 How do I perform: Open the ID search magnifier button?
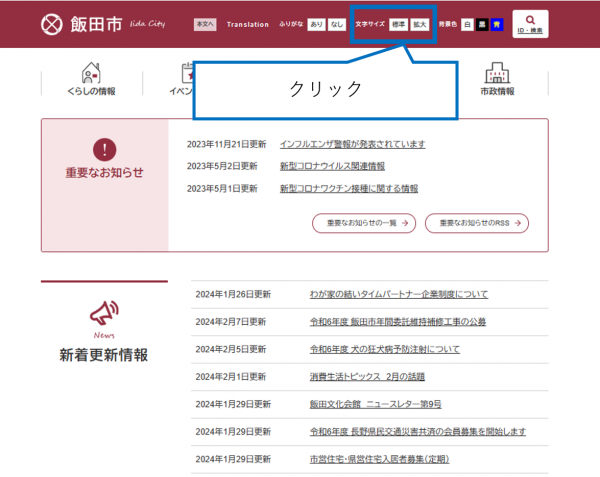529,24
